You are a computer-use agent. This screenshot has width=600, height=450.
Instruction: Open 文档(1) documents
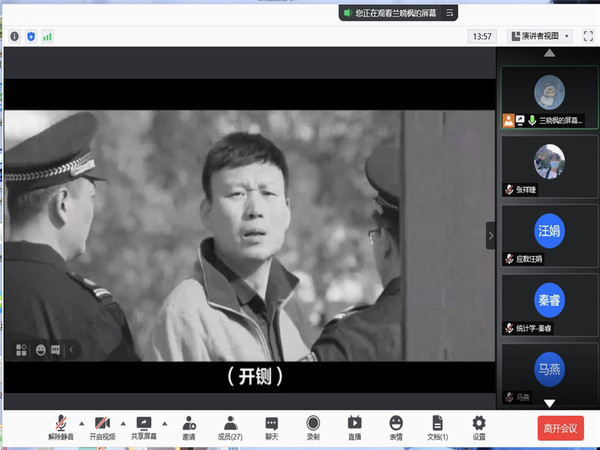pyautogui.click(x=437, y=427)
